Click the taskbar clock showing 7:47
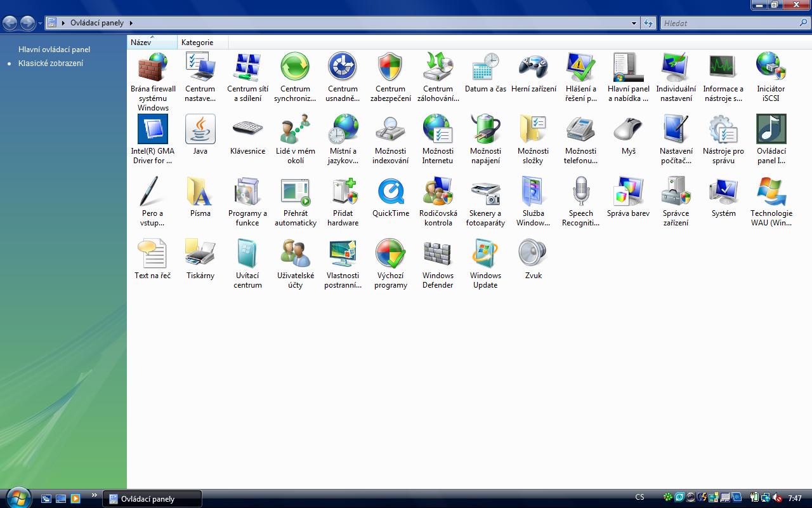 (x=795, y=498)
